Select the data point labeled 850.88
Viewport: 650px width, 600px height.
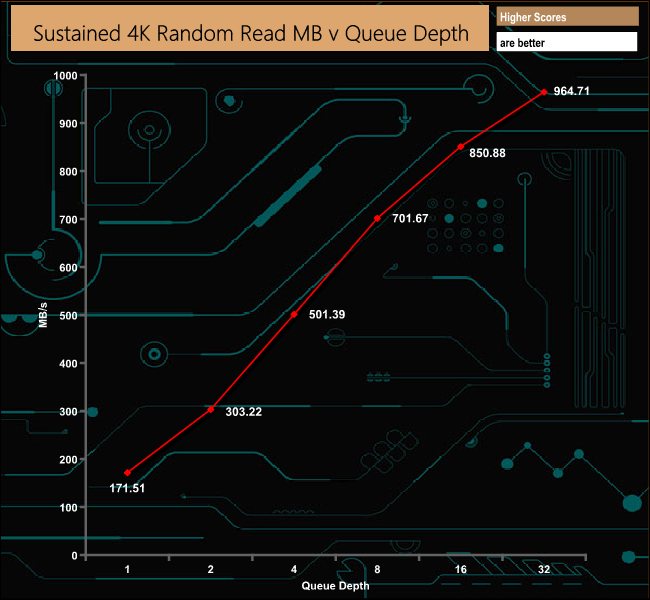click(x=461, y=147)
